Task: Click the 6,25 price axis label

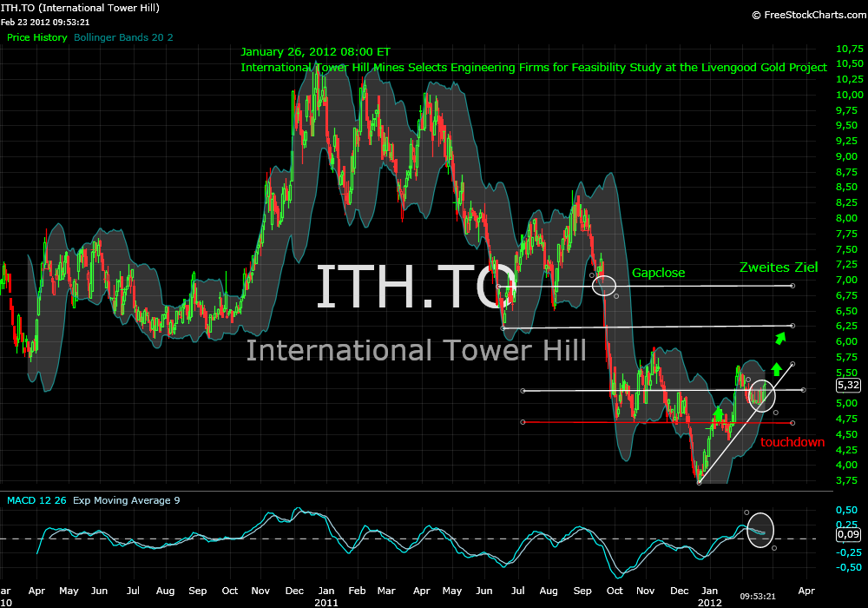Action: click(846, 327)
